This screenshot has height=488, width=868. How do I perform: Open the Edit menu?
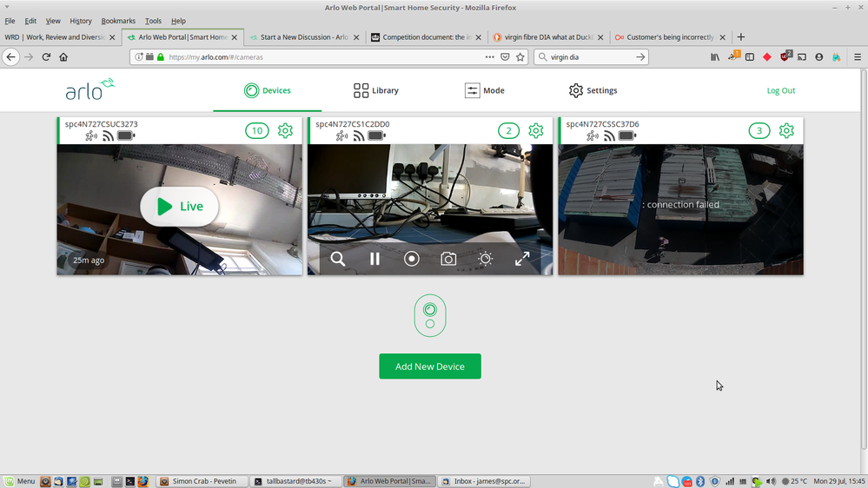tap(30, 21)
